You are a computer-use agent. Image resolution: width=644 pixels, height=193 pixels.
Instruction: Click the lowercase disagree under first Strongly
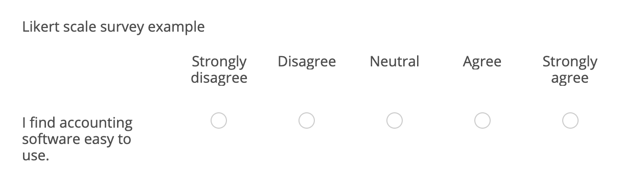pos(219,79)
